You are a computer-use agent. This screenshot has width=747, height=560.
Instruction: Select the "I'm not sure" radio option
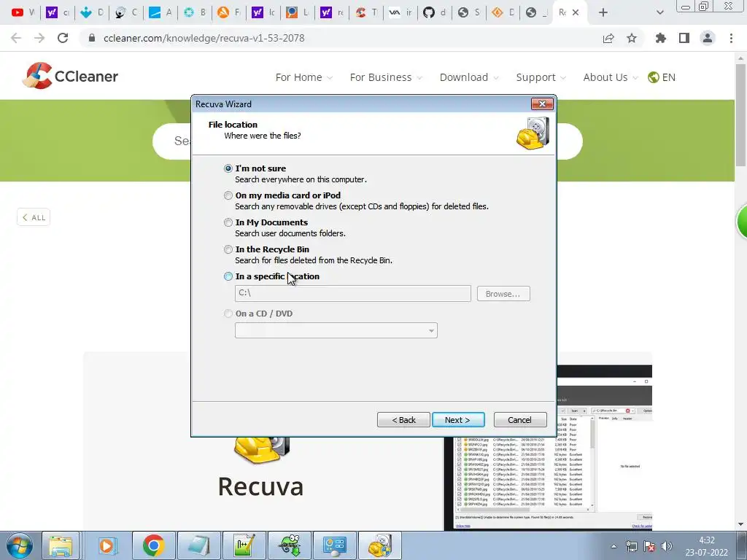(228, 168)
